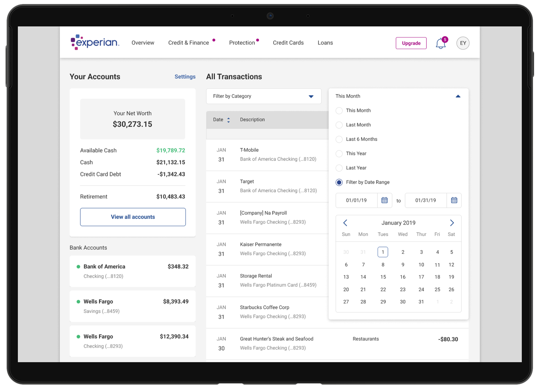Open the end date calendar picker icon
Image resolution: width=540 pixels, height=392 pixels.
[454, 200]
